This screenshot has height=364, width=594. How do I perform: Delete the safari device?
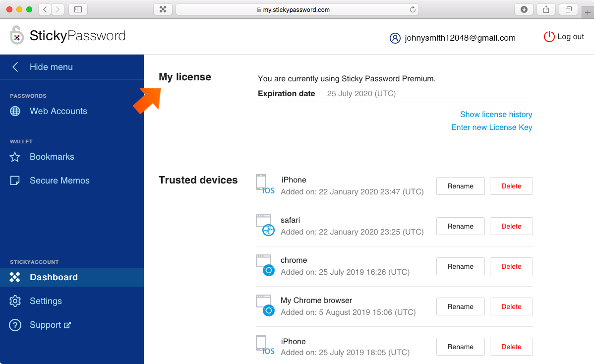pyautogui.click(x=511, y=226)
